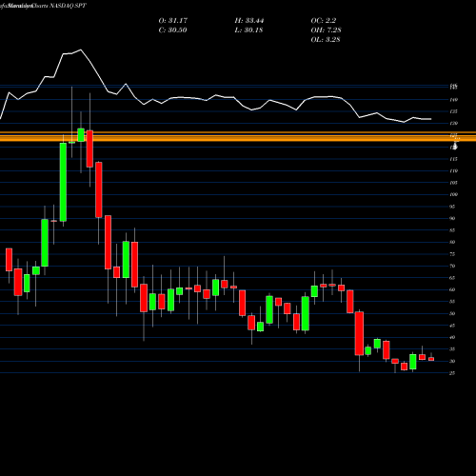Viewport: 476px width, 476px height.
Task: Click the 100 price axis label
Action: click(454, 194)
